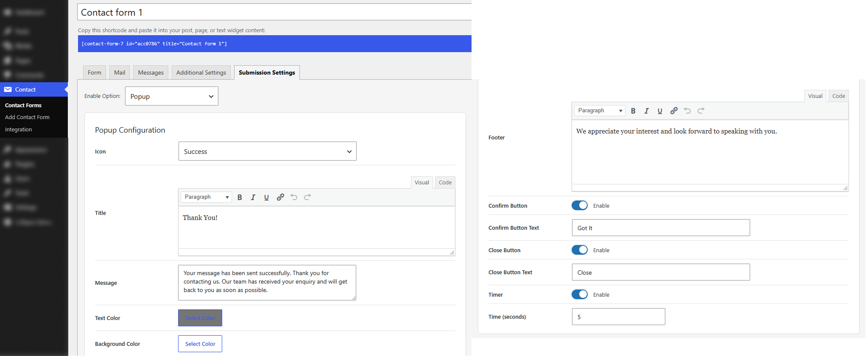Grab the Title editor resize handle
Image resolution: width=868 pixels, height=356 pixels.
coord(452,252)
